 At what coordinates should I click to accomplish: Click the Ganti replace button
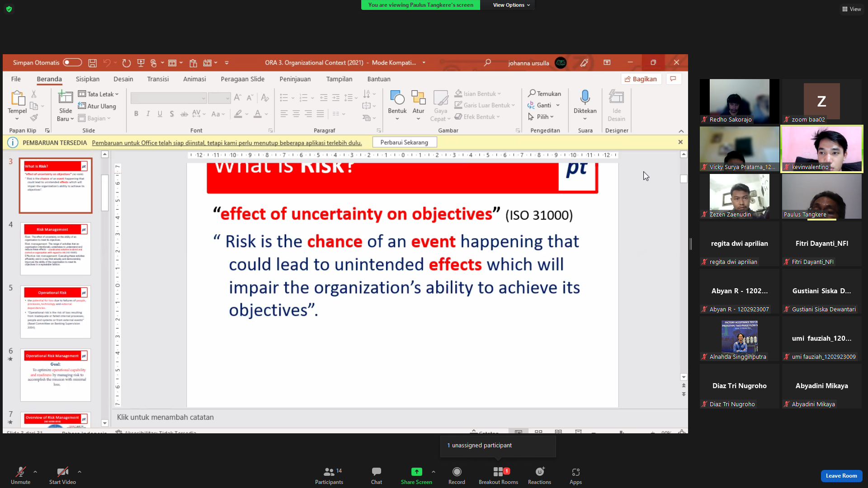(544, 105)
